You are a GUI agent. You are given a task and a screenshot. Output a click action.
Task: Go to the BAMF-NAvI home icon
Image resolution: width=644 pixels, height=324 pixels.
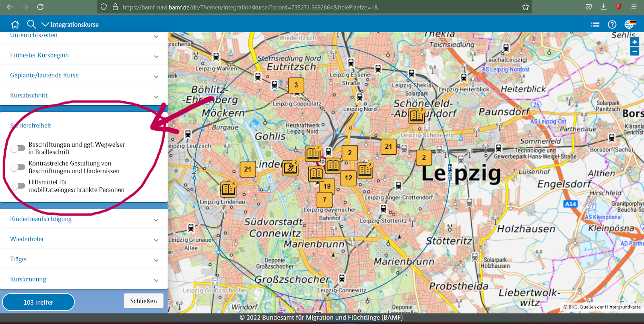click(x=15, y=25)
